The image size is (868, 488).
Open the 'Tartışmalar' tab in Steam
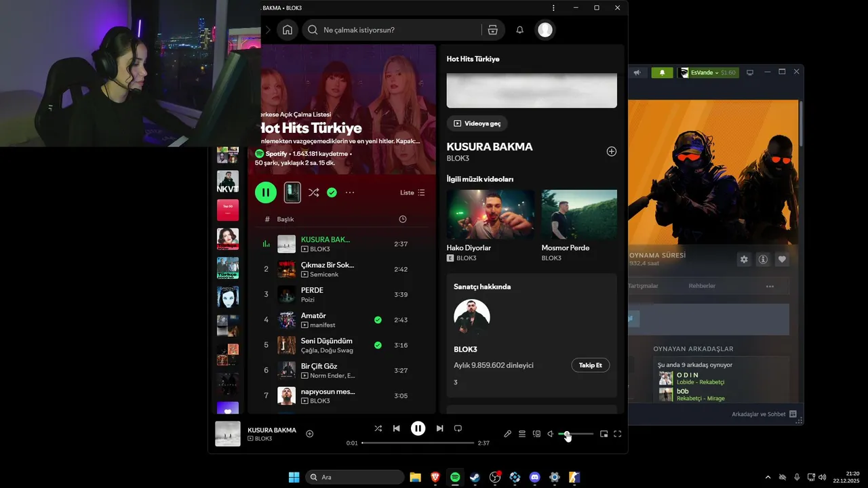point(643,286)
